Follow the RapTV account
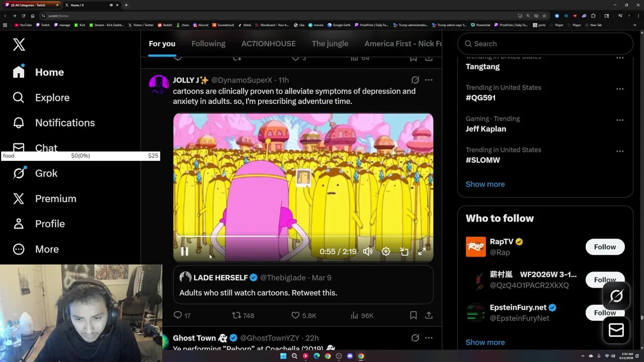Screen dimensions: 644x362 [x=605, y=247]
